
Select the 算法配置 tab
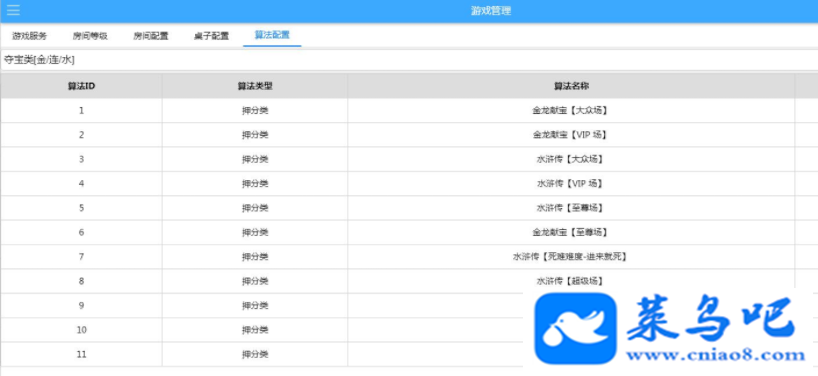pos(272,35)
